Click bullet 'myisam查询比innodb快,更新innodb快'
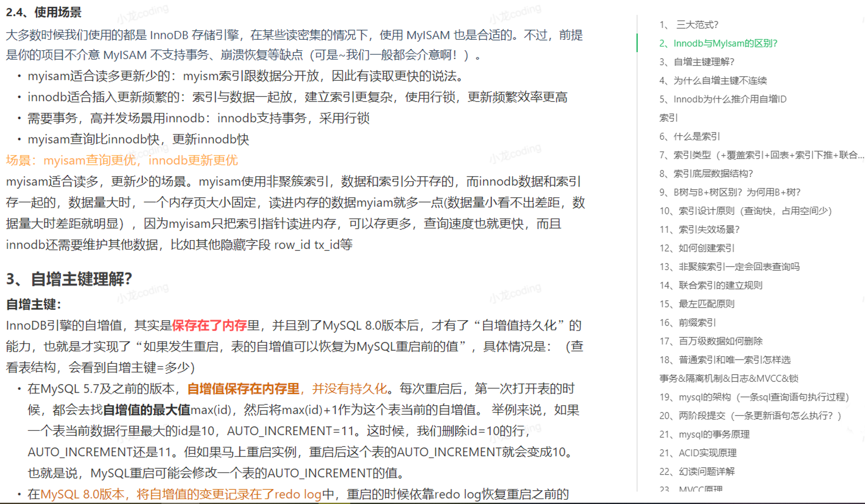Screen dimensions: 865x504 point(138,139)
